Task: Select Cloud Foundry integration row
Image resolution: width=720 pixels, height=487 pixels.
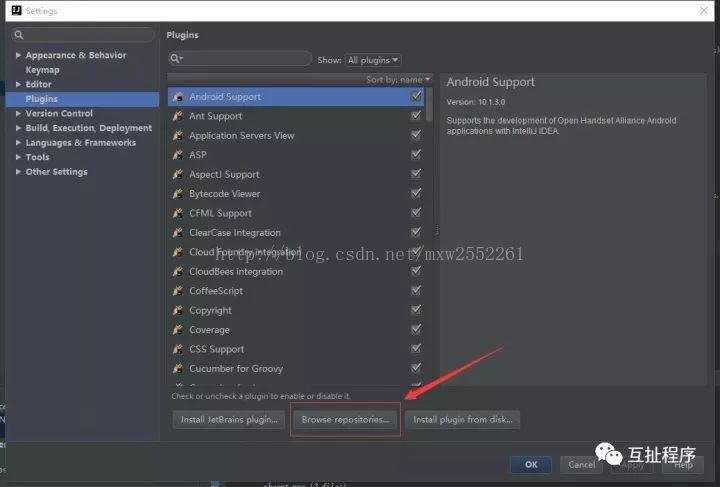Action: tap(296, 252)
